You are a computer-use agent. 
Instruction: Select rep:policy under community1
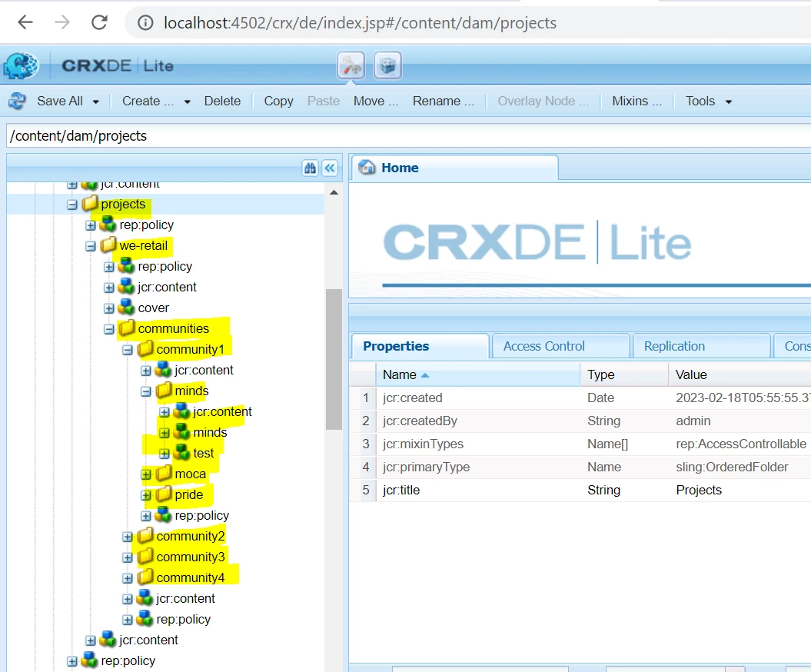[x=201, y=515]
